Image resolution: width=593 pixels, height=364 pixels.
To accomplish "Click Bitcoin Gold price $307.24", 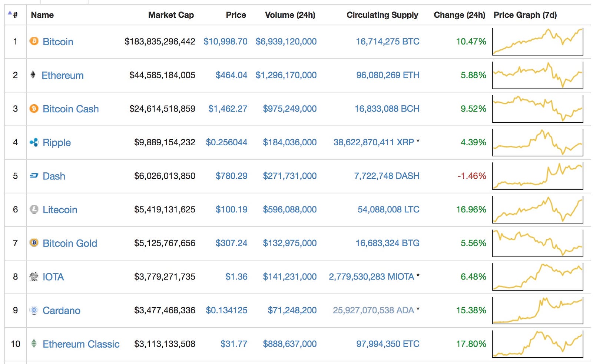I will click(232, 243).
